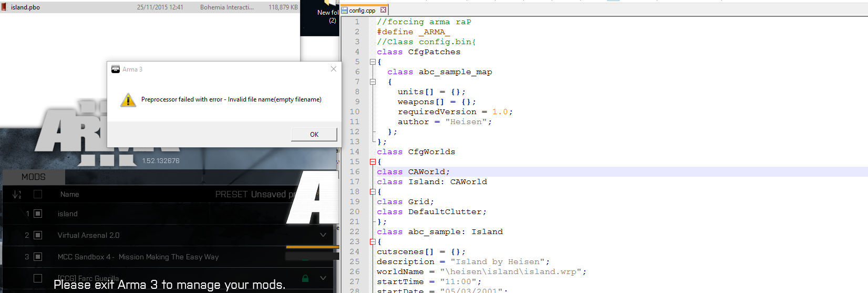Toggle the [CCG] Farc Guerilla mod checkbox

coord(38,278)
